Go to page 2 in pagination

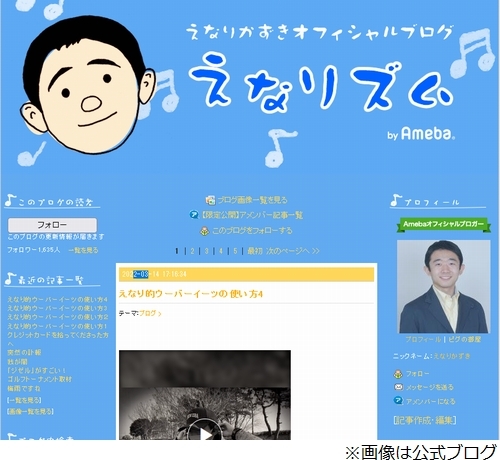click(x=192, y=251)
